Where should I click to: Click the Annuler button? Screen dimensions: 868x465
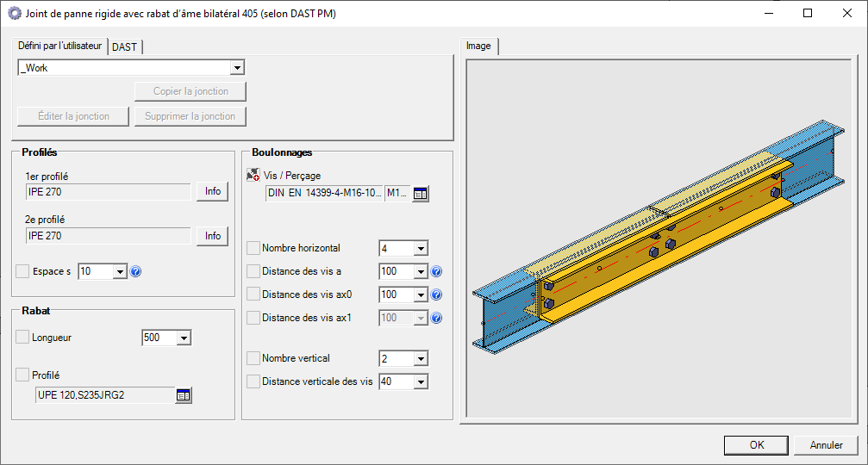[826, 445]
